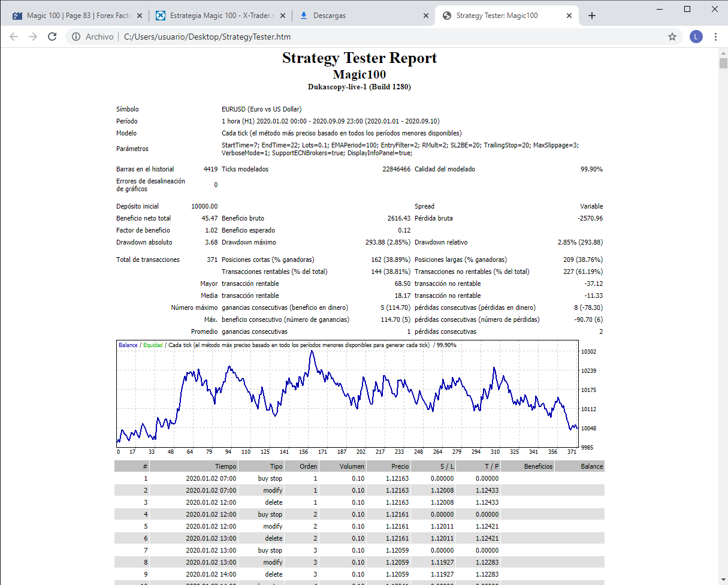Switch to the Magic 100 Forex Factory tab

point(72,16)
